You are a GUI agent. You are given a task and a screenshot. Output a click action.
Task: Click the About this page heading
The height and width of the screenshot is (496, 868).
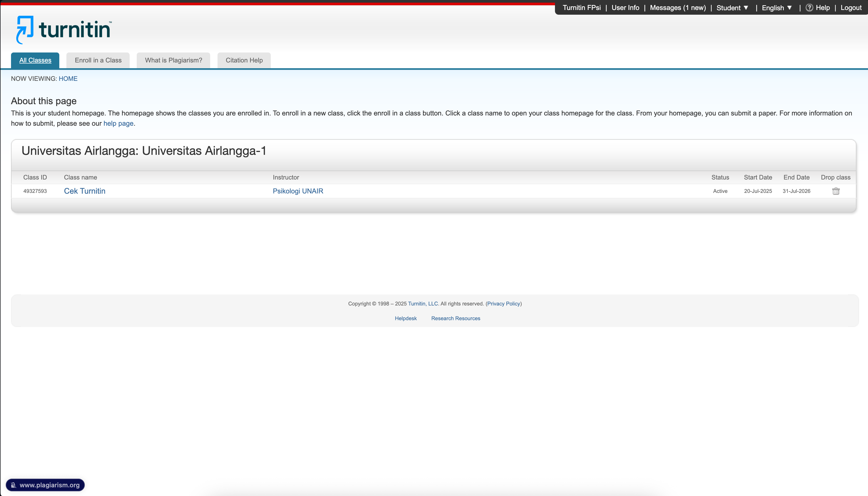[44, 101]
